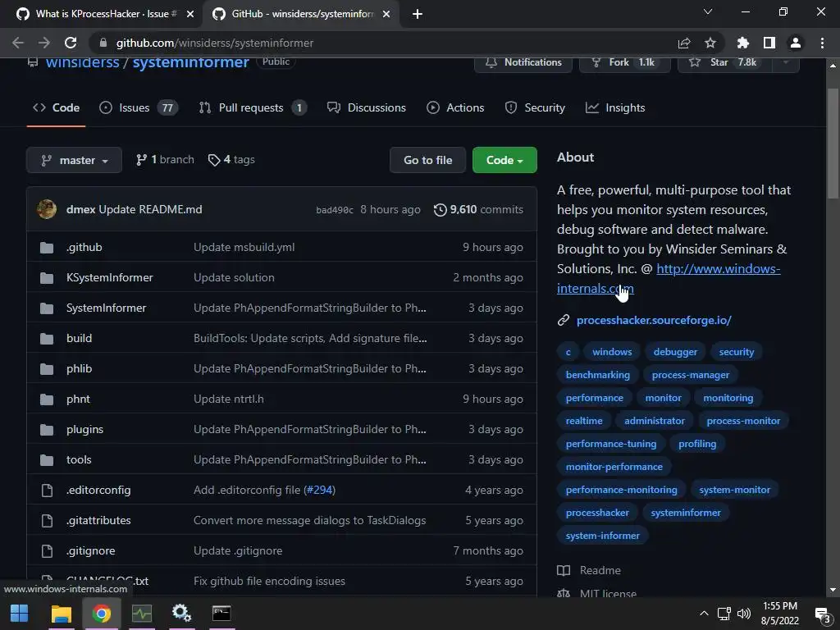
Task: Open the share page icon in address bar
Action: pos(684,43)
